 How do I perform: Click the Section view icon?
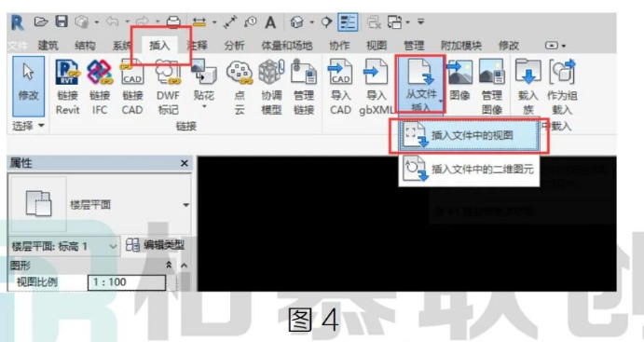(326, 21)
